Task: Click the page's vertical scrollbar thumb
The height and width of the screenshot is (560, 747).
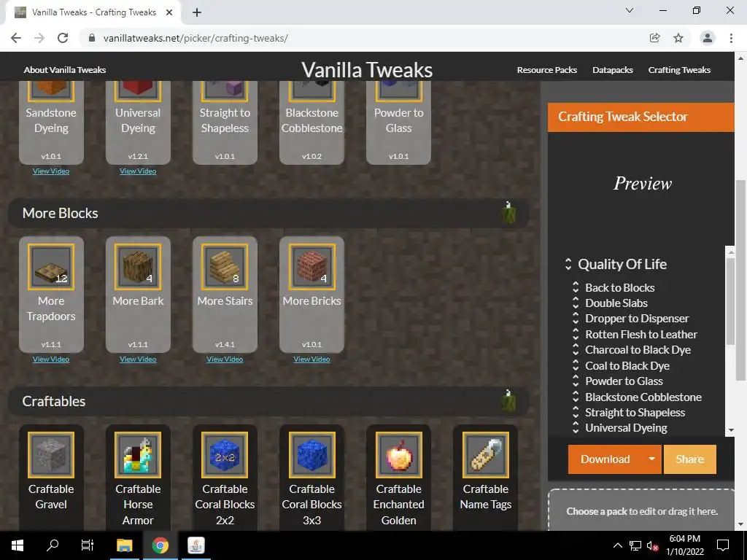Action: [740, 280]
